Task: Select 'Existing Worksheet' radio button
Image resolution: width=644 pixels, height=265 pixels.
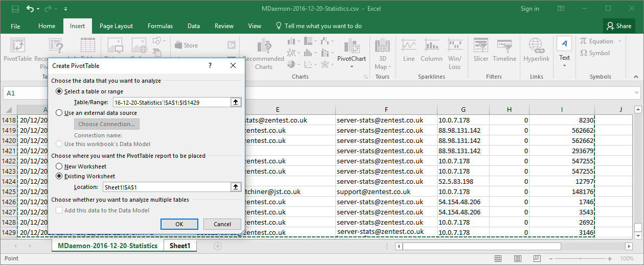Action: pyautogui.click(x=59, y=176)
